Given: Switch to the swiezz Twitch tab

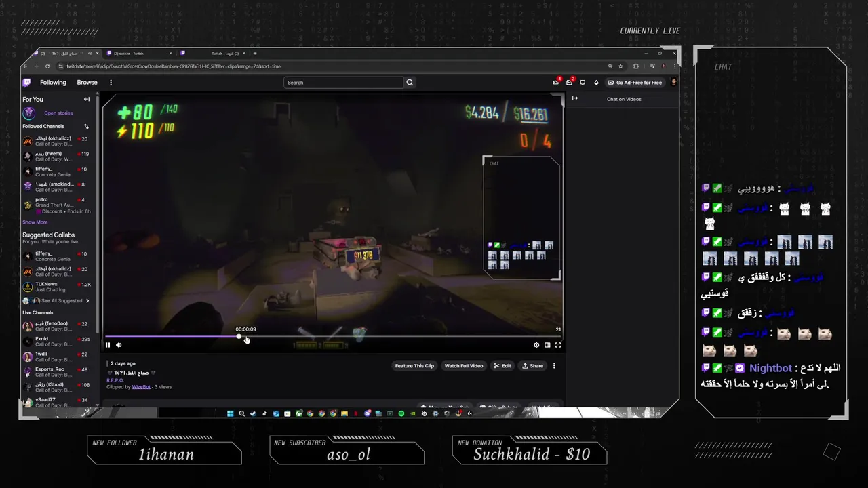Looking at the screenshot, I should tap(138, 53).
